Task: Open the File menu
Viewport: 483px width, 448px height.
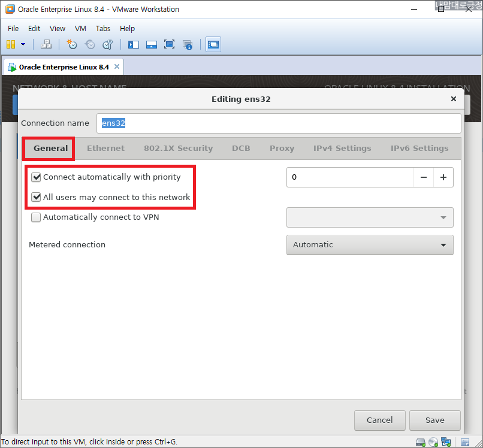Action: [x=13, y=29]
